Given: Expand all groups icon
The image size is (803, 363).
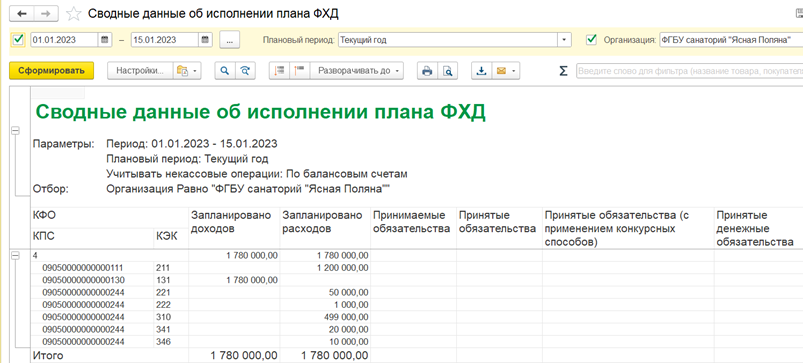Looking at the screenshot, I should click(x=279, y=71).
